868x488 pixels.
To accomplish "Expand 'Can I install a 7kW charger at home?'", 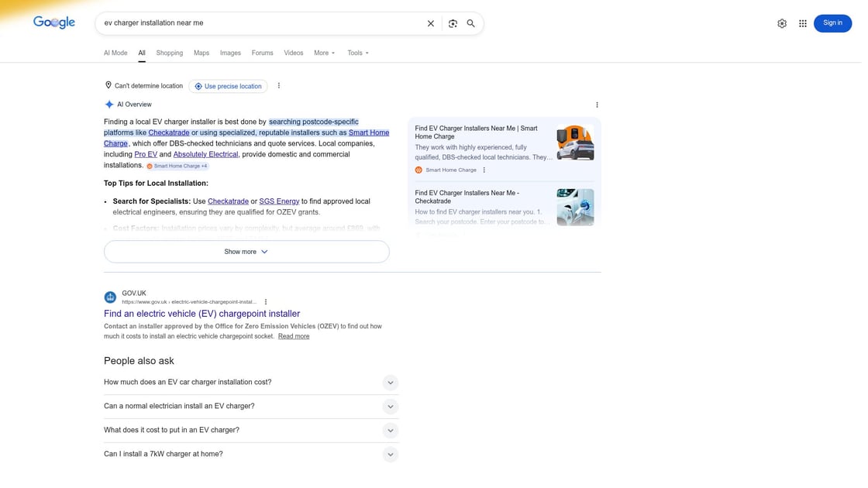I will [x=251, y=454].
